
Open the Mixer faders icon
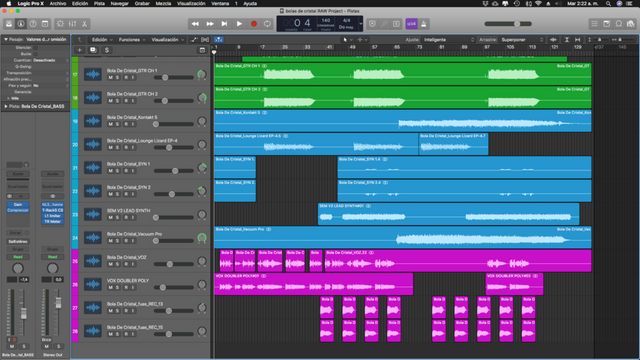pos(72,24)
